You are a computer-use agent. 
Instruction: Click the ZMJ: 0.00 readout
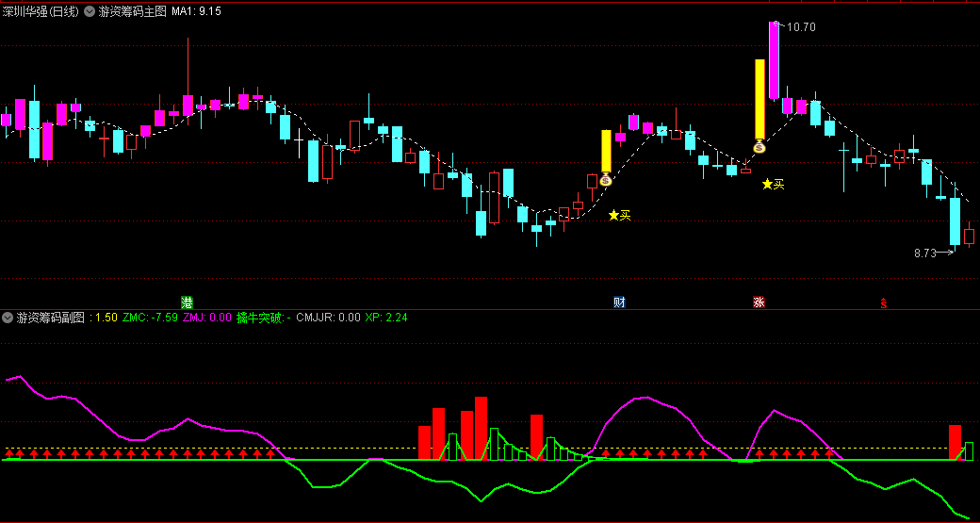(207, 318)
